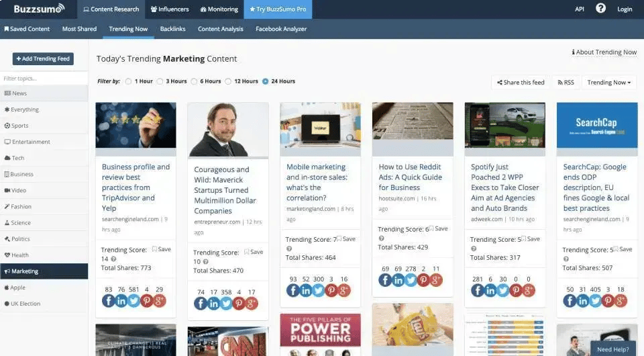Open Content Analysis section

click(221, 29)
